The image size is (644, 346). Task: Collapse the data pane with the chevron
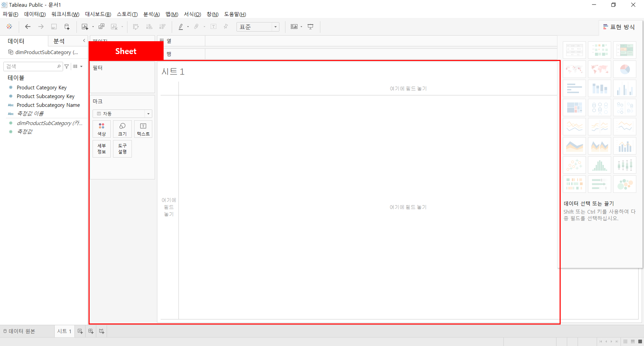(84, 41)
